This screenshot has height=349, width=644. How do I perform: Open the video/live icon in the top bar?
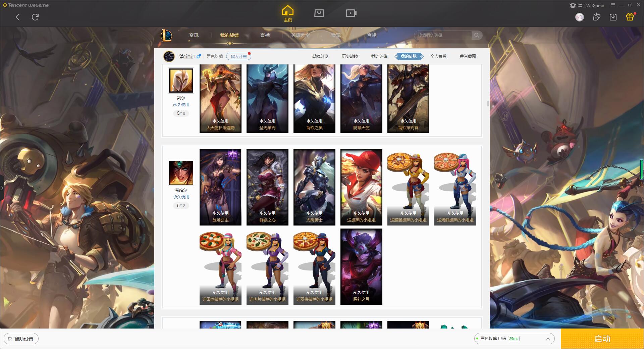pos(351,13)
